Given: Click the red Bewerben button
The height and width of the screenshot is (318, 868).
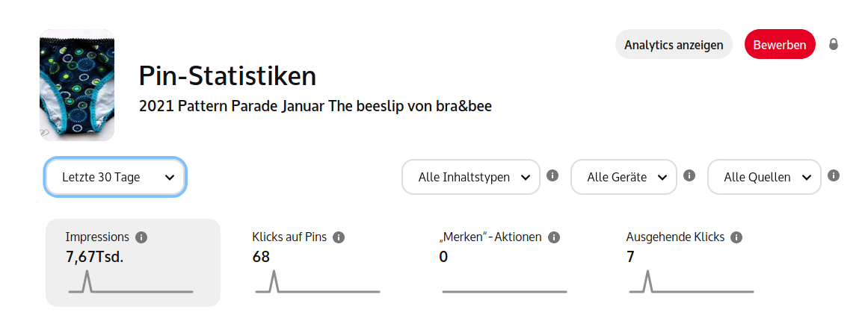Looking at the screenshot, I should (x=780, y=44).
